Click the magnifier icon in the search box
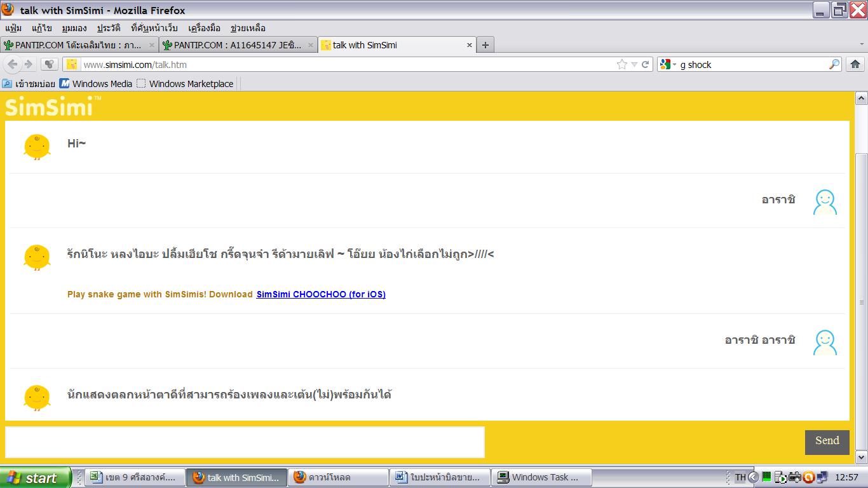Image resolution: width=868 pixels, height=488 pixels. click(834, 64)
